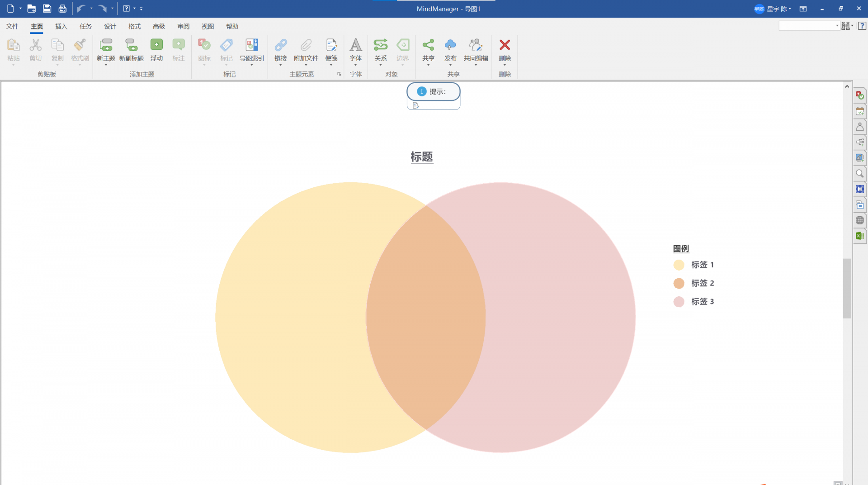Click the ribbon search input field
This screenshot has height=485, width=868.
point(806,26)
